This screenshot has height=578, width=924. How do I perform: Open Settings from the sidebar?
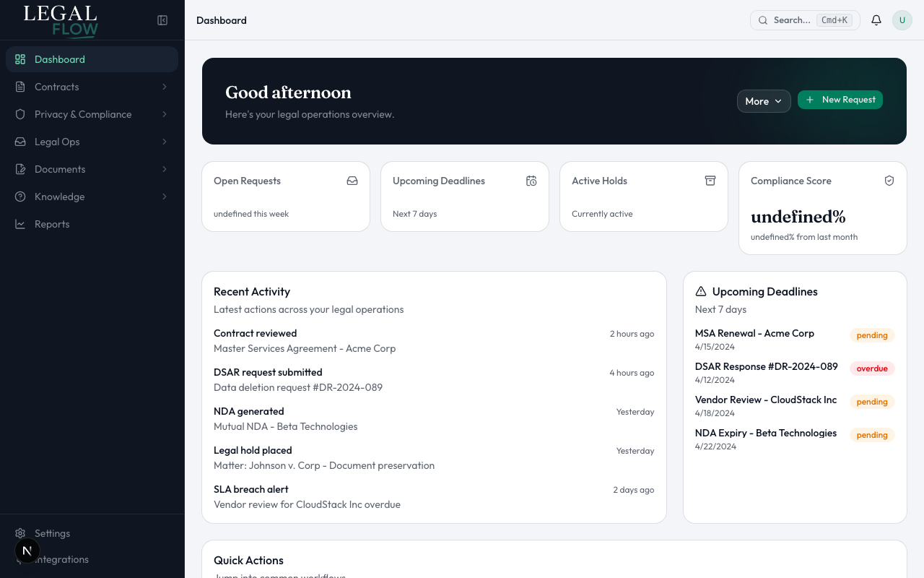(x=52, y=533)
